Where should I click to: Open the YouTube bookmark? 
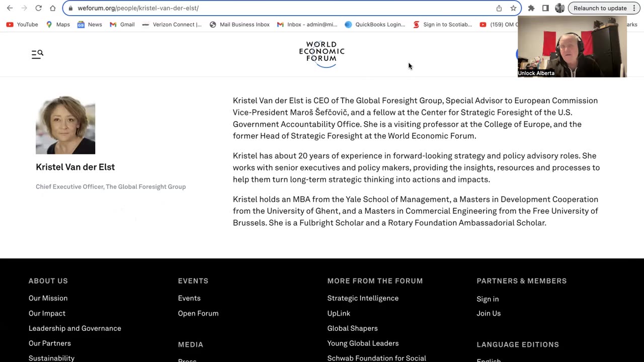coord(22,24)
